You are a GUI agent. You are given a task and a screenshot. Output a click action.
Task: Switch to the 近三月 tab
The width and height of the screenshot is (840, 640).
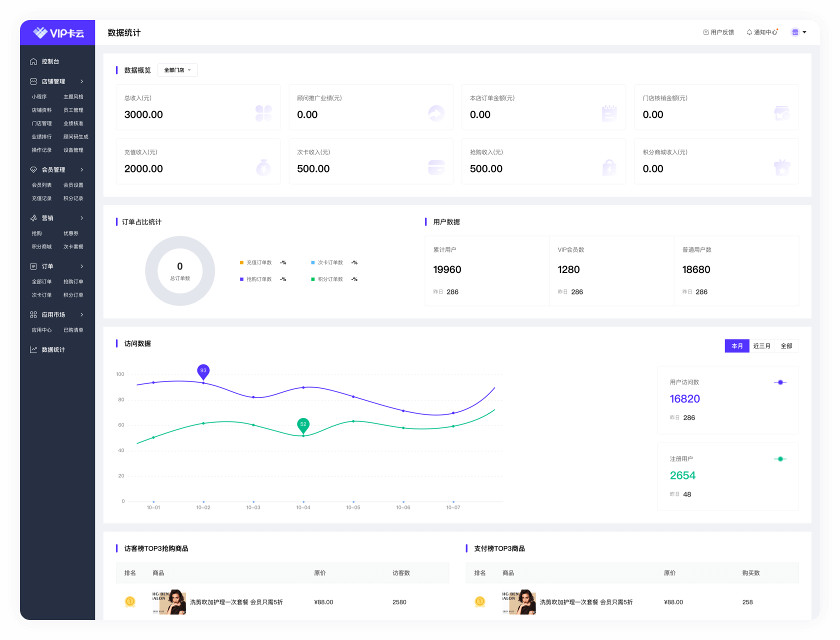click(761, 346)
